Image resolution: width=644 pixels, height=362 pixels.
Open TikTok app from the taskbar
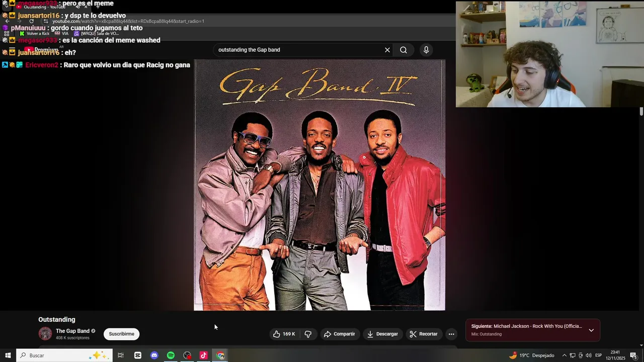[204, 355]
